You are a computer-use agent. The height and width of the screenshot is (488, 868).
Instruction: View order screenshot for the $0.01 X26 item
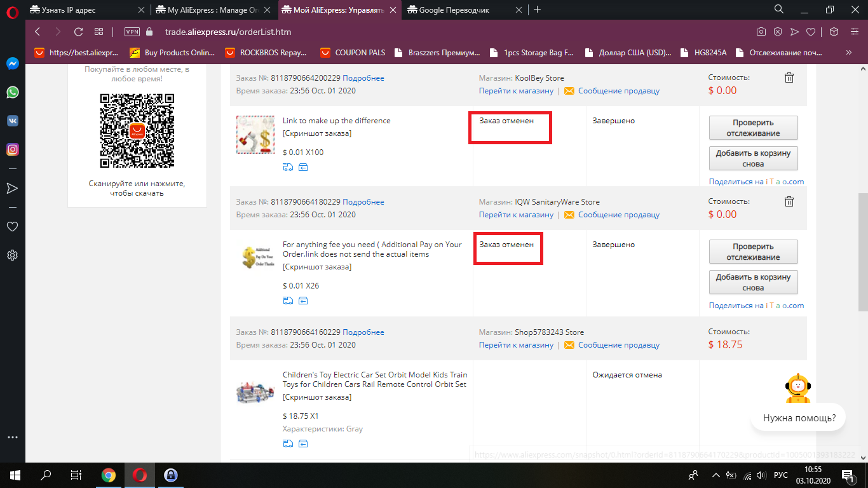point(317,267)
